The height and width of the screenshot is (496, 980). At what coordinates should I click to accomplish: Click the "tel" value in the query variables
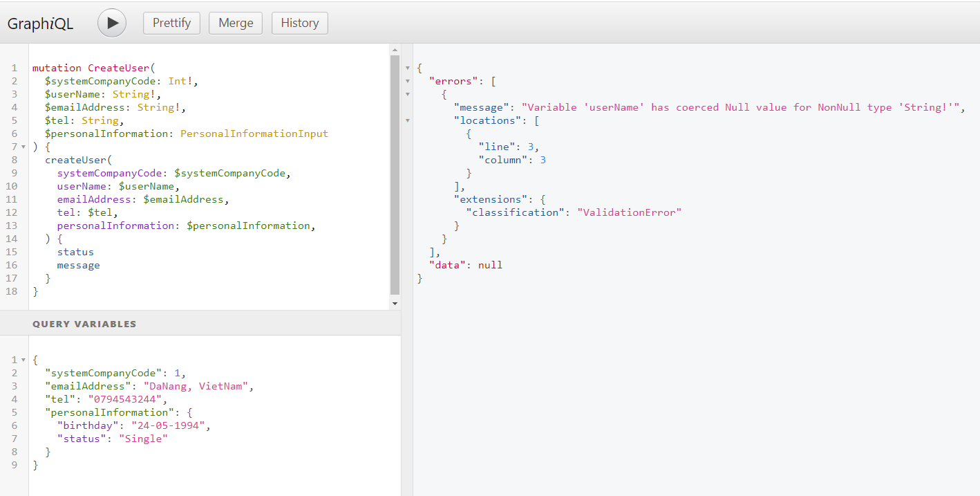coord(127,399)
